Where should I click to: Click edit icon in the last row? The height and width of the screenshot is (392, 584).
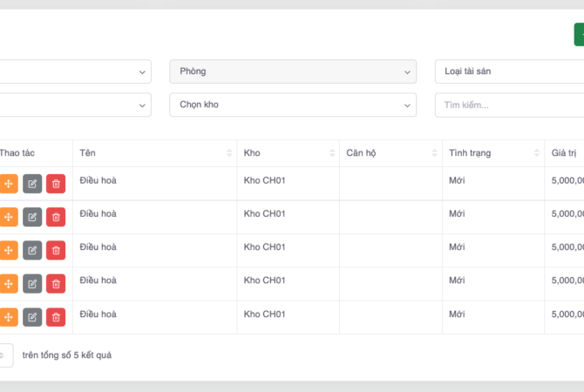(x=32, y=316)
